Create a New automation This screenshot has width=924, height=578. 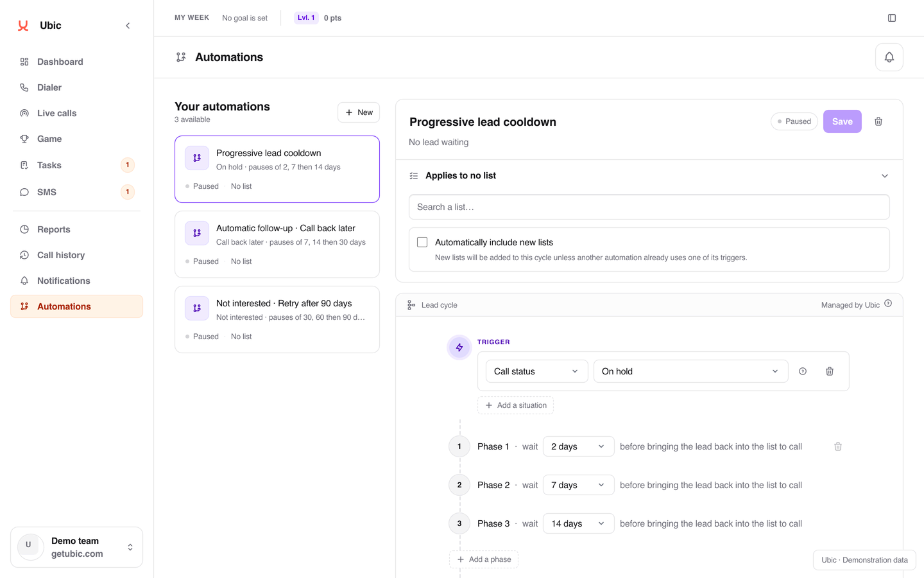tap(359, 112)
